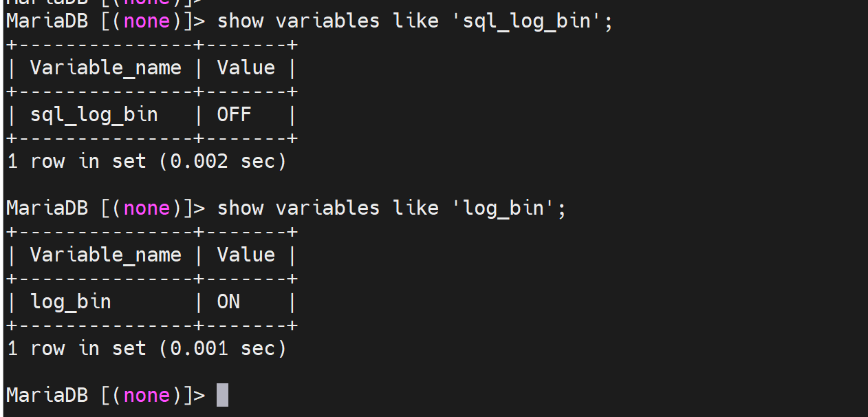Click the ON value for log_bin
868x417 pixels.
pos(228,301)
